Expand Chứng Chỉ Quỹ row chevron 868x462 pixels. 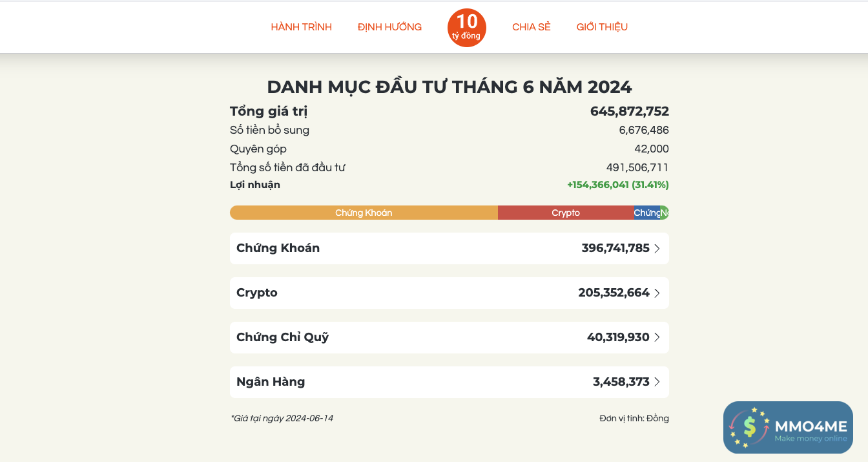tap(657, 337)
